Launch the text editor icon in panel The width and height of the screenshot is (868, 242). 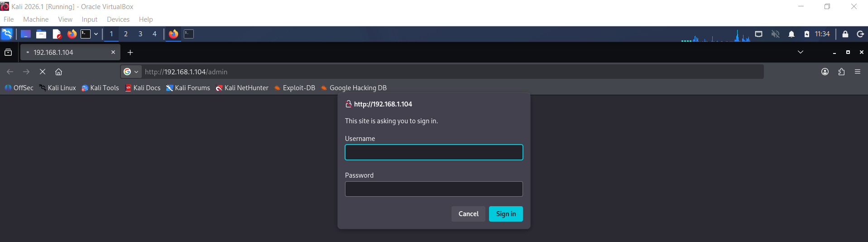pos(57,34)
